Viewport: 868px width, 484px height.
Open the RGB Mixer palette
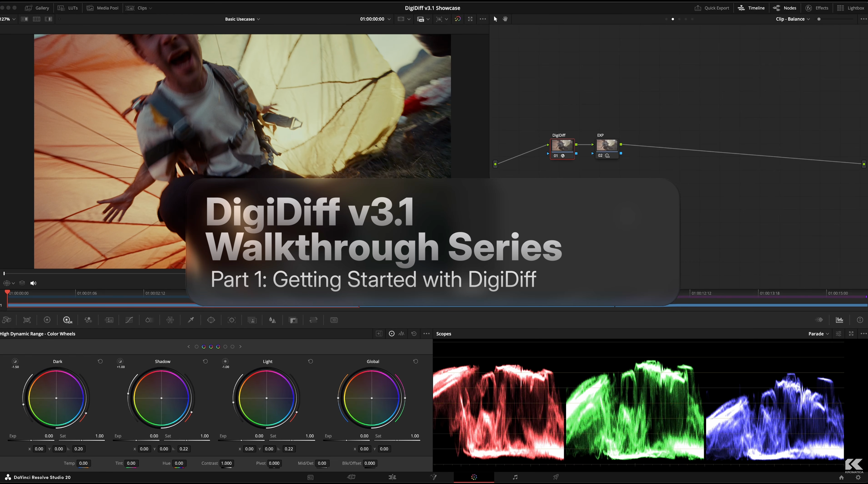point(88,320)
